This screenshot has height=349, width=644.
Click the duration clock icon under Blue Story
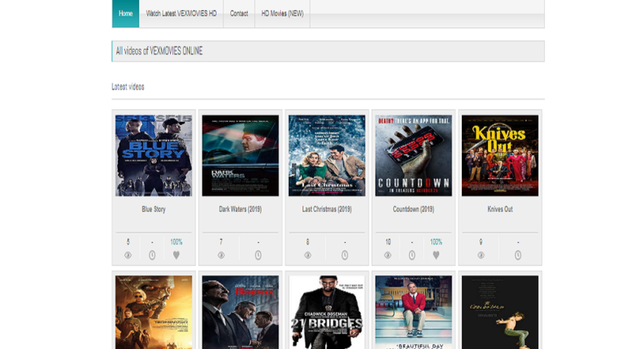pos(152,255)
